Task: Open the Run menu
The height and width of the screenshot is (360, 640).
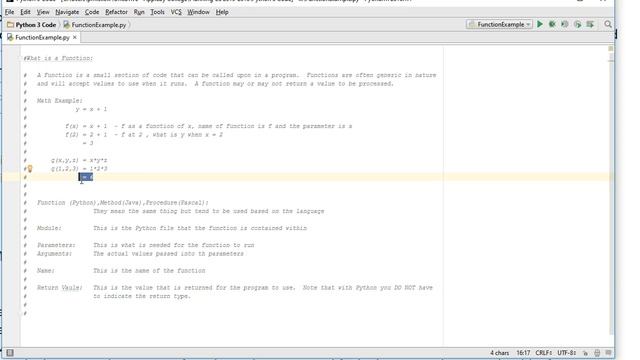Action: (x=139, y=12)
